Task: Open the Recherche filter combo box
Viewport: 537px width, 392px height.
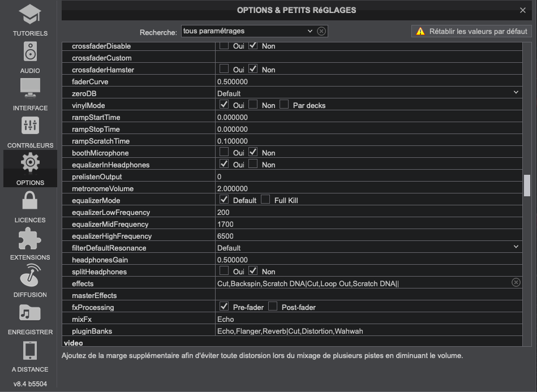Action: tap(247, 31)
